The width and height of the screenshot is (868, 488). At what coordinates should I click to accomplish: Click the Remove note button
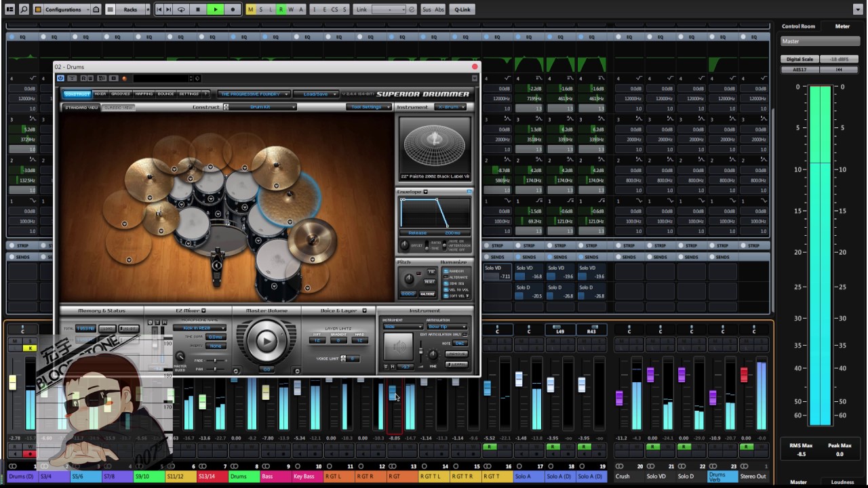tap(458, 354)
